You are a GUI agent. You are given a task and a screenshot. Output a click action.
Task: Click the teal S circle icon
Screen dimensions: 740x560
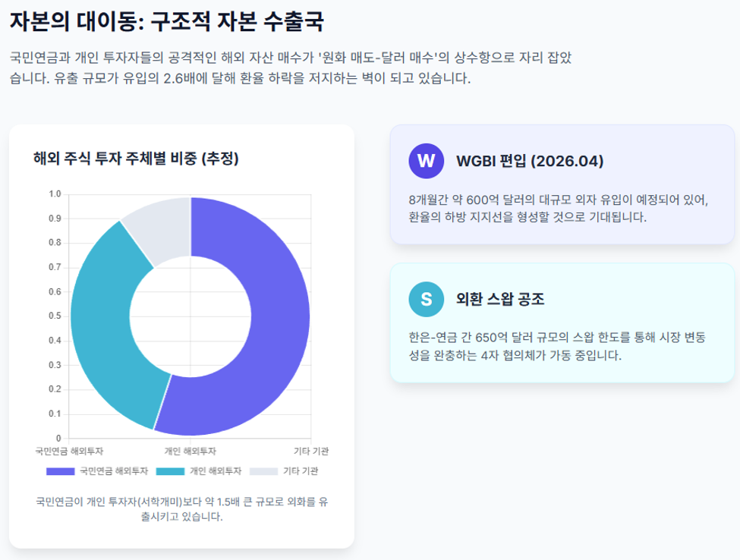[426, 299]
